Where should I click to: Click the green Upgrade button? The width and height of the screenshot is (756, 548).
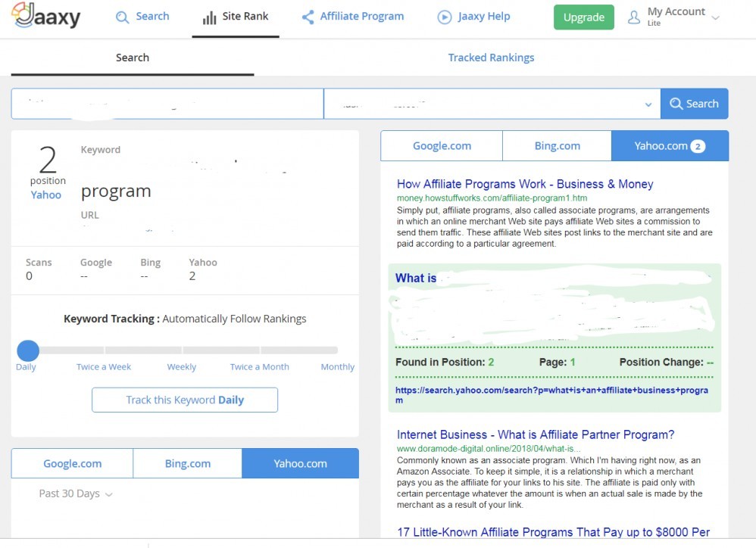point(584,17)
